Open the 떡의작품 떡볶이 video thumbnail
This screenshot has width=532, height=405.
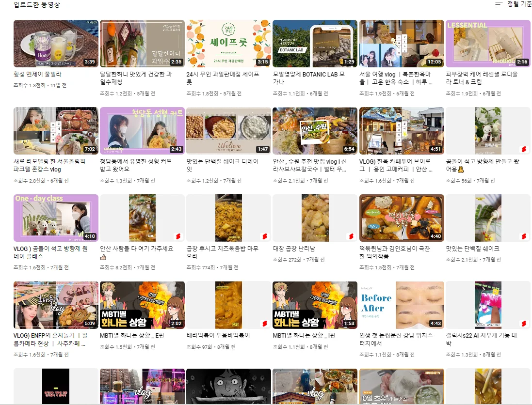[x=402, y=218]
